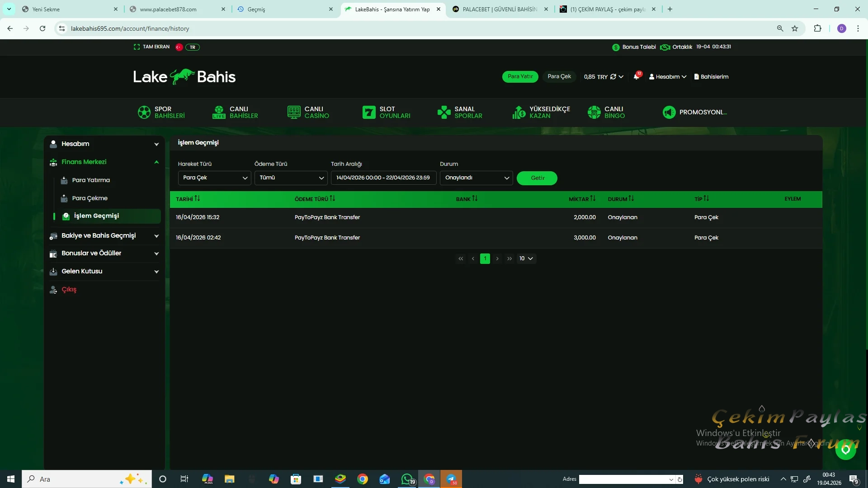Open the Ödeme Türü dropdown
868x488 pixels.
pyautogui.click(x=291, y=178)
